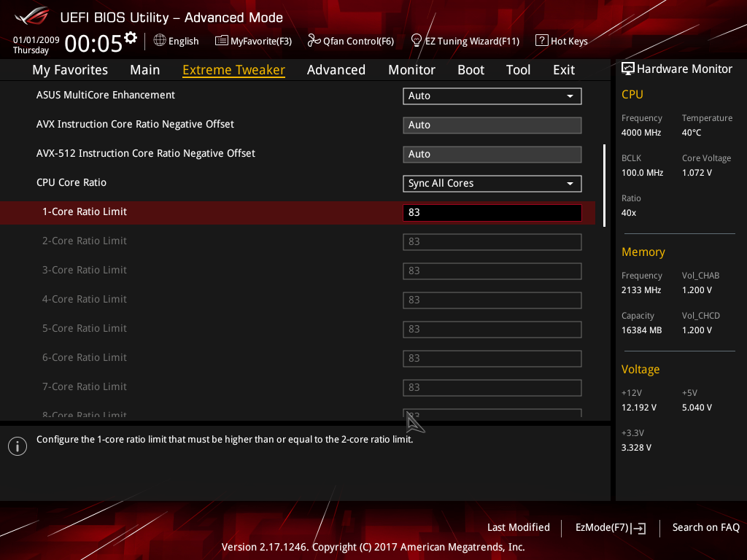Click the globe language icon
747x560 pixels.
[x=160, y=41]
